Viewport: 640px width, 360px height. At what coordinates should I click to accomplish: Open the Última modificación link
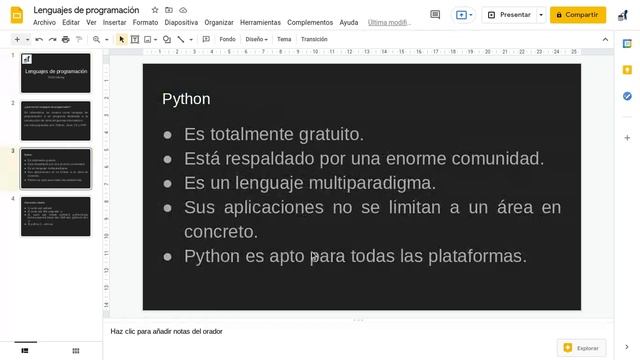pos(389,22)
